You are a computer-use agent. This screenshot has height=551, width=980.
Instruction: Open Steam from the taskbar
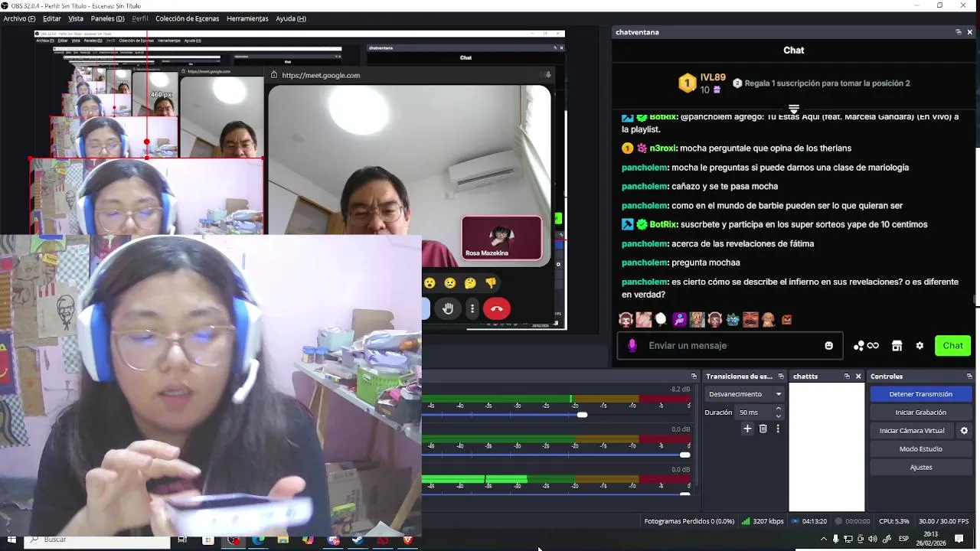coord(358,540)
